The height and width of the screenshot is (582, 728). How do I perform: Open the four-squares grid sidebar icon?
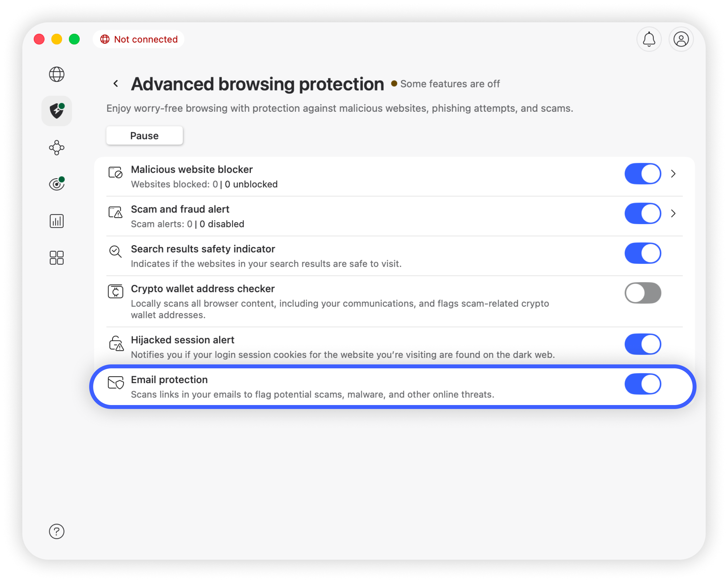click(x=57, y=258)
